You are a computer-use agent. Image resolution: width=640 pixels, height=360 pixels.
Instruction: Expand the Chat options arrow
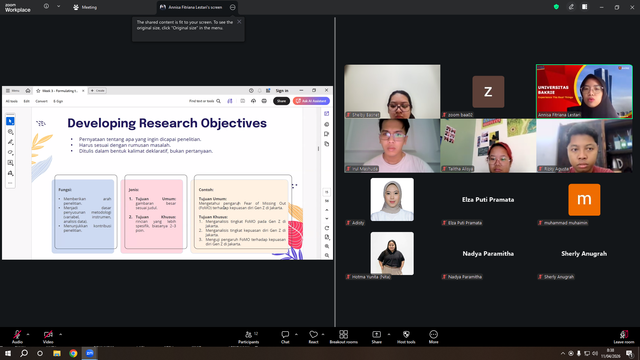(296, 334)
